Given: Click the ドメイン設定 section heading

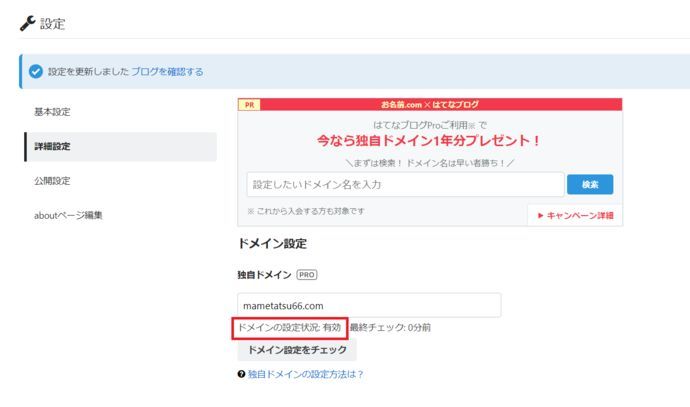Looking at the screenshot, I should 272,243.
